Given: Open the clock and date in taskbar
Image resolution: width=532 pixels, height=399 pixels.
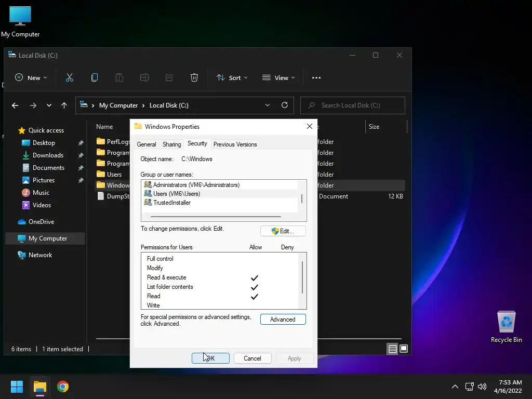Looking at the screenshot, I should 508,387.
